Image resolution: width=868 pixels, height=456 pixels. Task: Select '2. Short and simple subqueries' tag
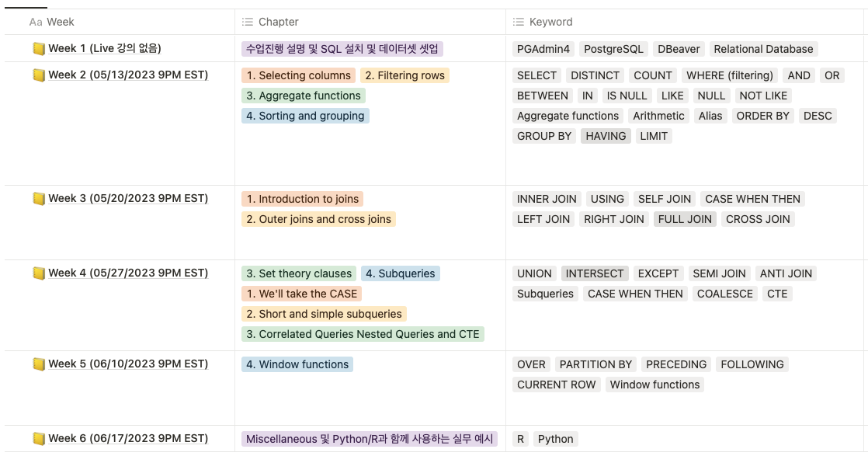(324, 314)
